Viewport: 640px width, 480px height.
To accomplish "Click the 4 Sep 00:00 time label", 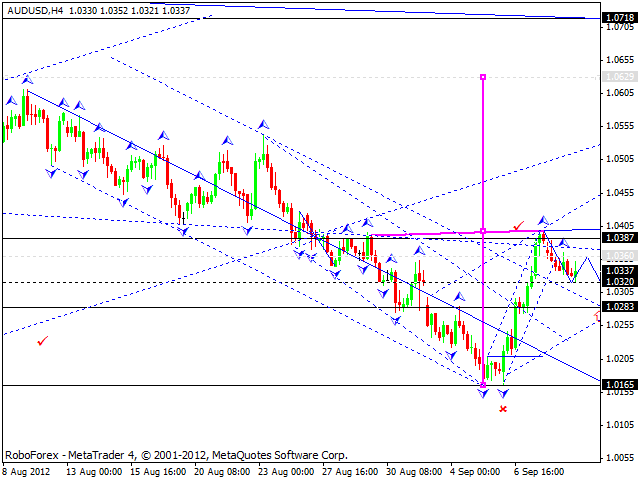I will pyautogui.click(x=476, y=472).
